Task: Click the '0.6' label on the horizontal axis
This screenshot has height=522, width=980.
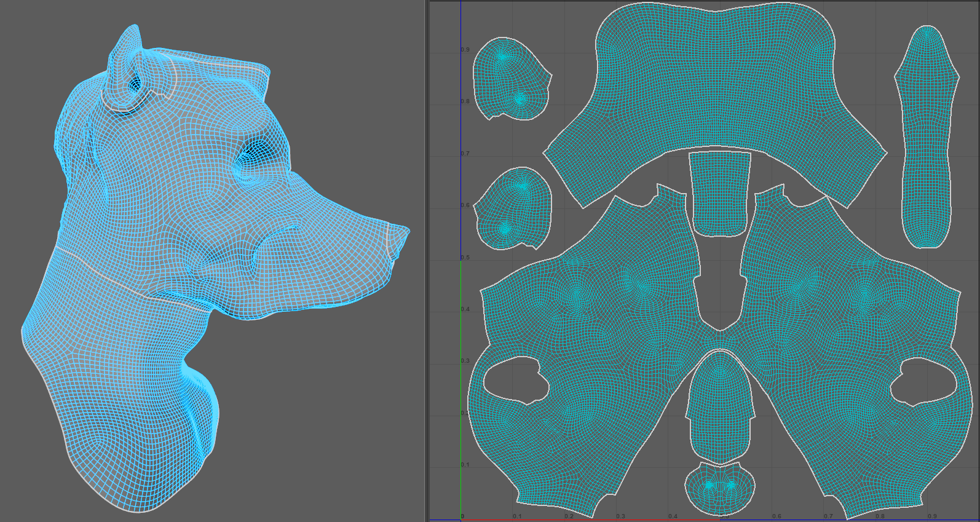Action: [x=776, y=516]
